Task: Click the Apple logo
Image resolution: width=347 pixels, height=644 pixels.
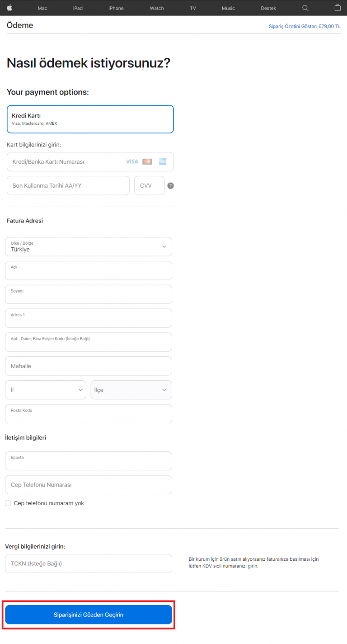Action: 10,8
